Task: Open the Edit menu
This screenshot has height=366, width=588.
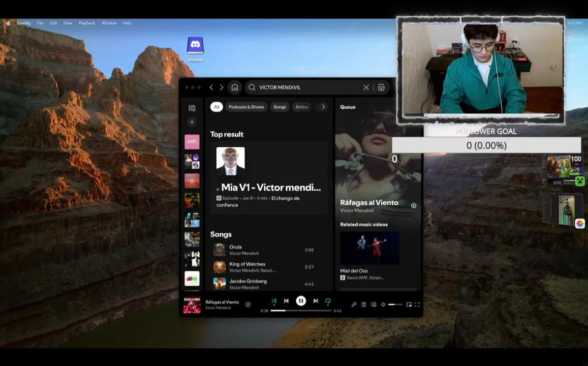Action: coord(54,23)
